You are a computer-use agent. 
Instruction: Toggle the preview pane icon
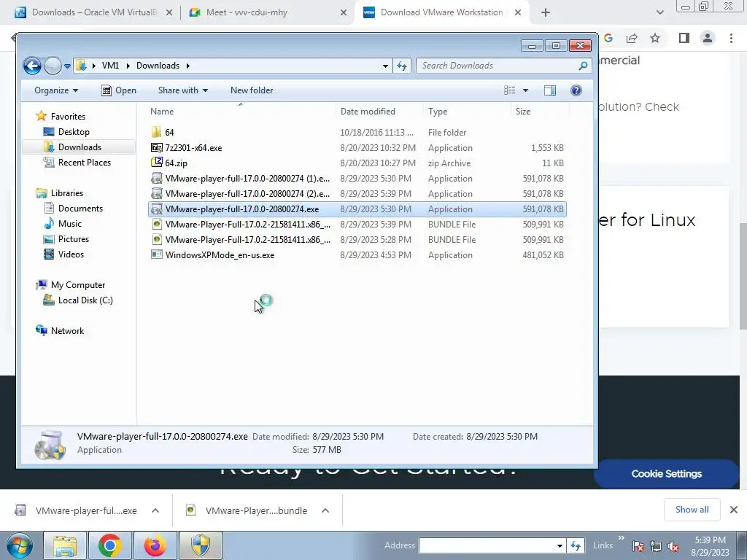pyautogui.click(x=550, y=90)
